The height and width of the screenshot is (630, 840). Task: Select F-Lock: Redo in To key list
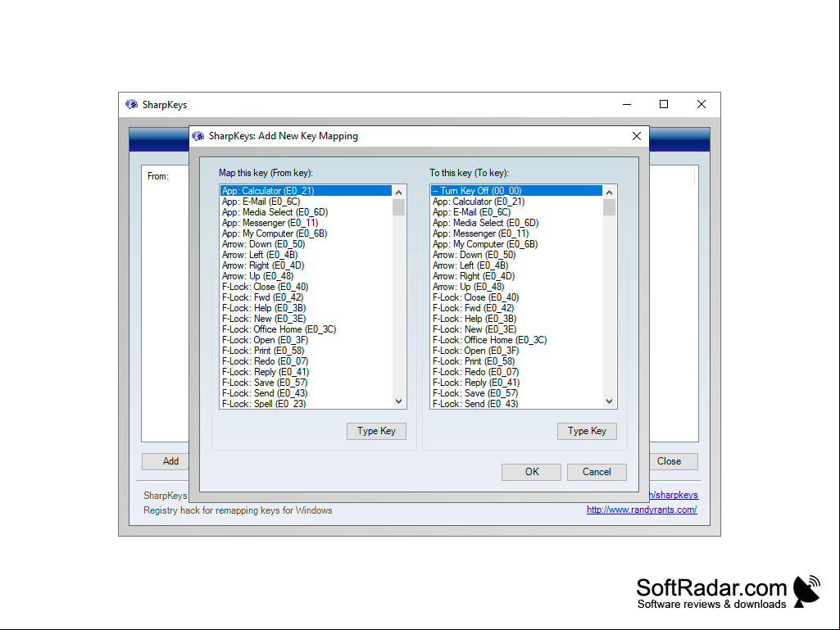[516, 372]
